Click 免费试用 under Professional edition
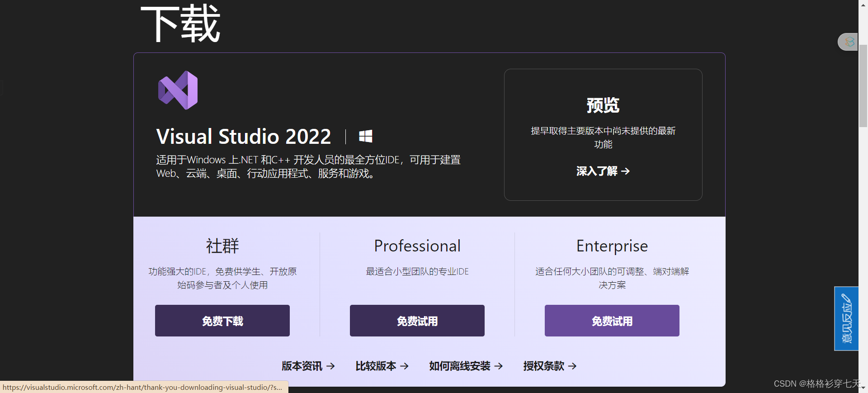868x393 pixels. 417,321
